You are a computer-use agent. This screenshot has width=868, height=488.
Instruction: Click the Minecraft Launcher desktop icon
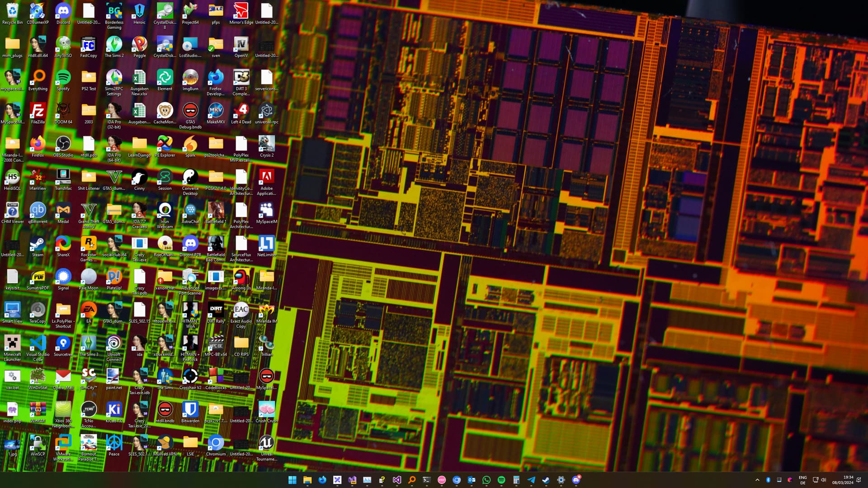[x=12, y=348]
